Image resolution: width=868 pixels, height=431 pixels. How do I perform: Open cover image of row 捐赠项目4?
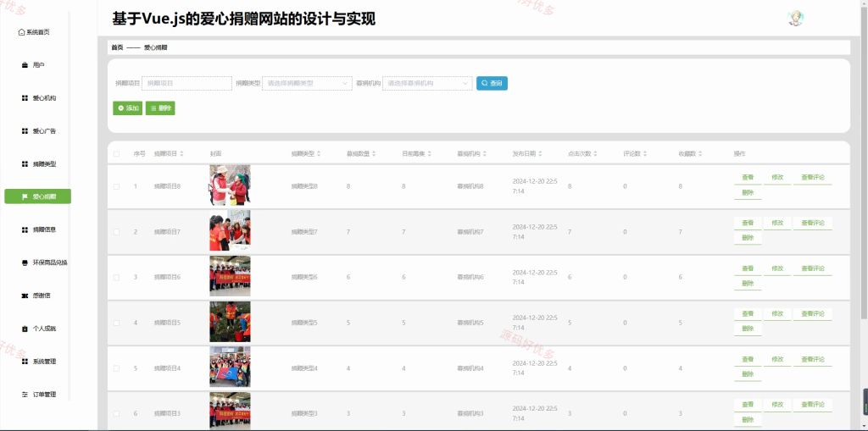(230, 367)
